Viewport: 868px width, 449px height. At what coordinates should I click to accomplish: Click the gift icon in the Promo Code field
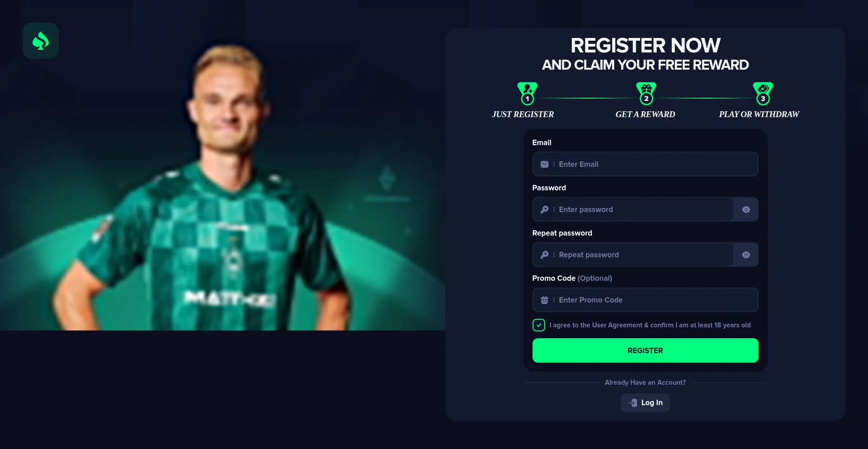(x=544, y=300)
